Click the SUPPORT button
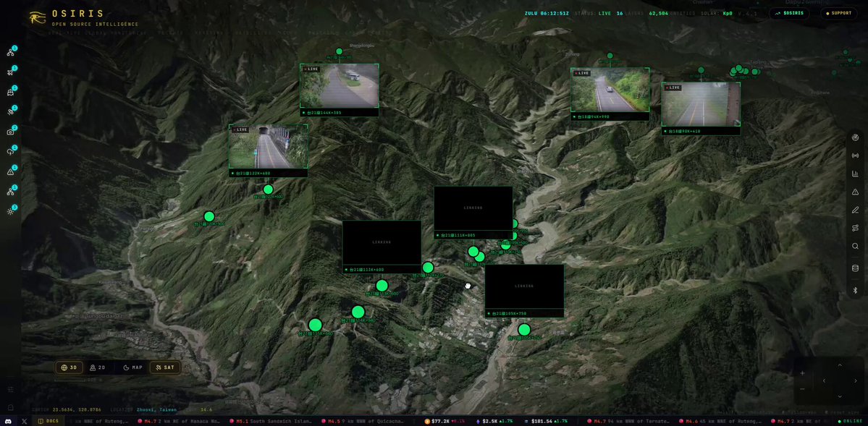The image size is (868, 426). 839,13
